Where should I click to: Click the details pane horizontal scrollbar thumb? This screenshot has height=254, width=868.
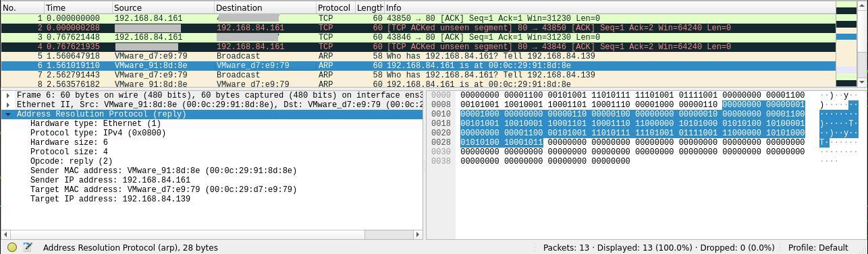point(187,234)
